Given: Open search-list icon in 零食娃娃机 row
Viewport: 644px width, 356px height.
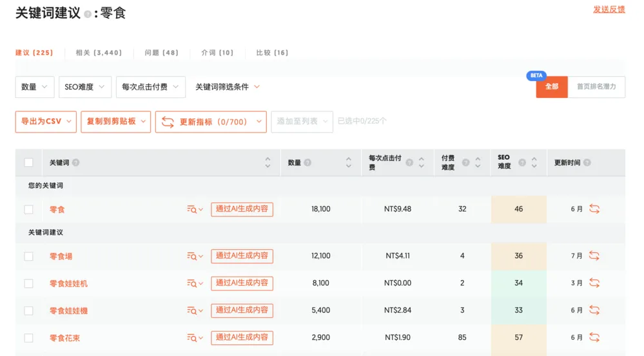Looking at the screenshot, I should point(195,283).
